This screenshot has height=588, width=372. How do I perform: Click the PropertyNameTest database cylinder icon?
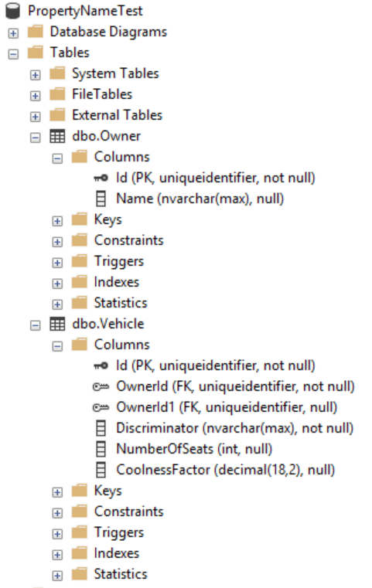click(13, 11)
